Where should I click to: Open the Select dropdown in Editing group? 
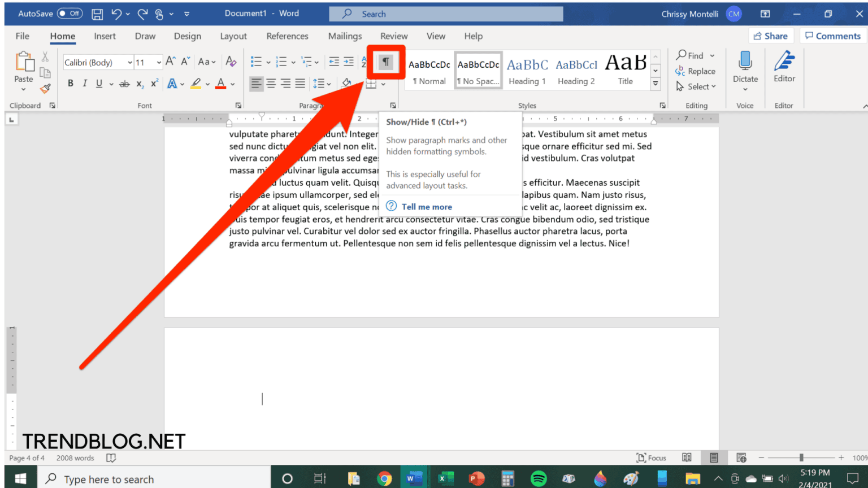click(697, 86)
